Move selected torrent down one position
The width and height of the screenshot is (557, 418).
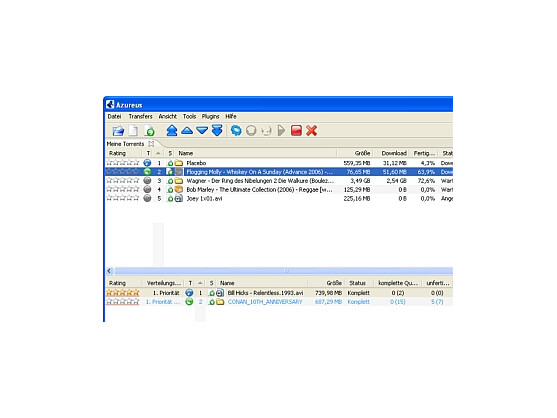[202, 131]
